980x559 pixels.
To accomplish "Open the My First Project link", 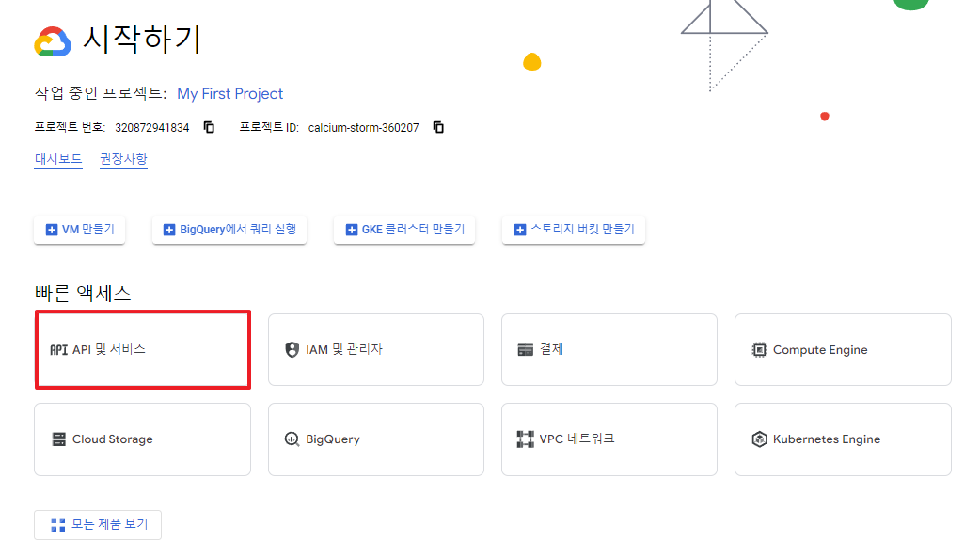I will (230, 94).
